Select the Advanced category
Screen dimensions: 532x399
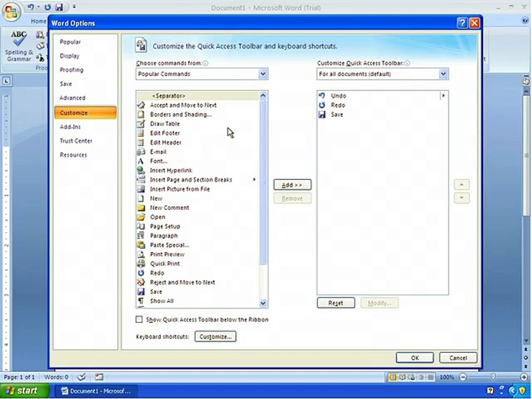[x=72, y=98]
